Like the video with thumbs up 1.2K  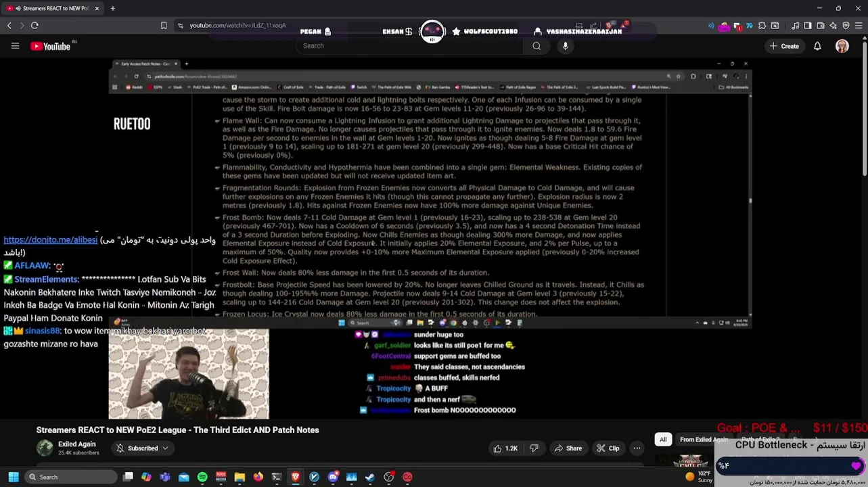[x=505, y=448]
